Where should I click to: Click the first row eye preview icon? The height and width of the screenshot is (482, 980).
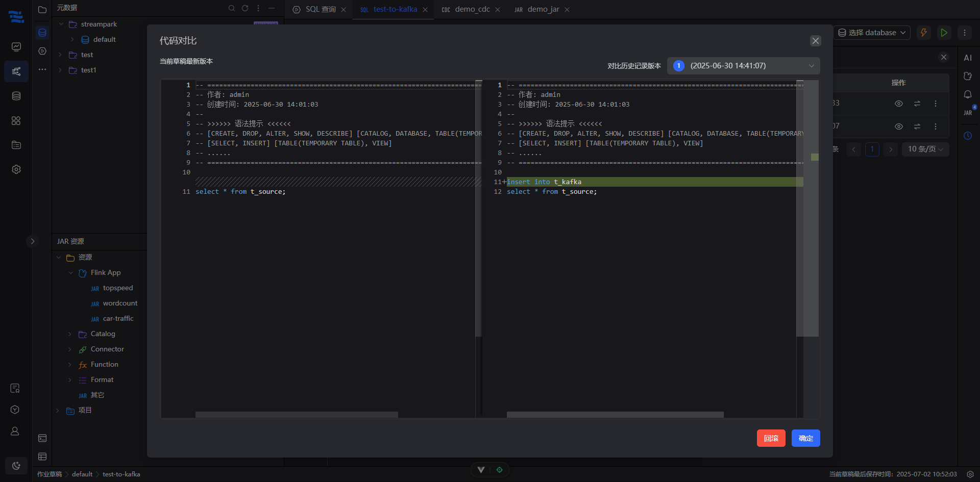tap(899, 104)
